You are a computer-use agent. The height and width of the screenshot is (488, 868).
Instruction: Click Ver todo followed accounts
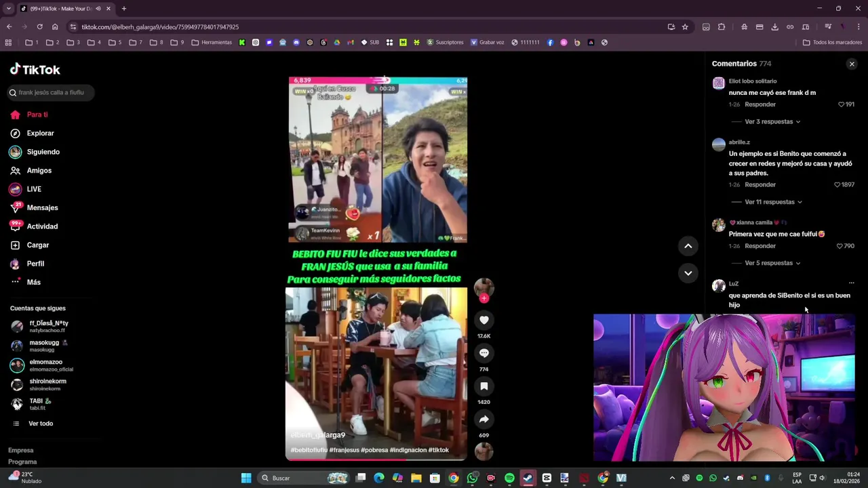41,424
